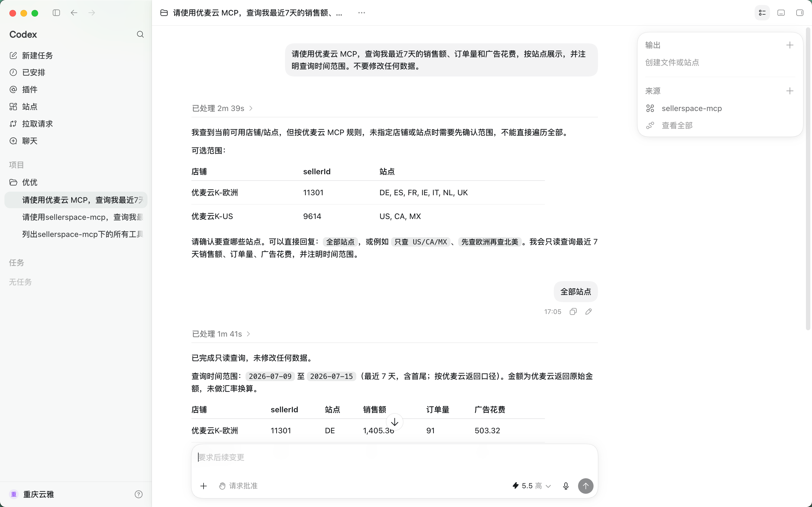812x507 pixels.
Task: Click the 2026-07-15 date chip
Action: 331,376
